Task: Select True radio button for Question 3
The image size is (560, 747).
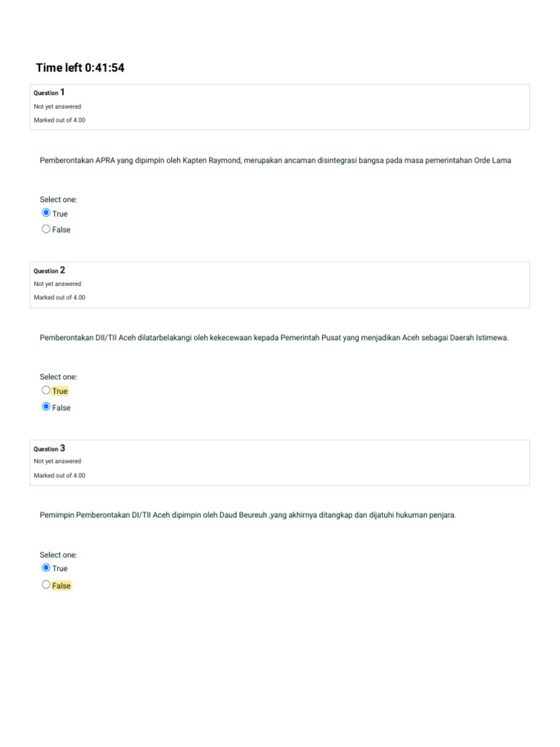Action: [x=47, y=568]
